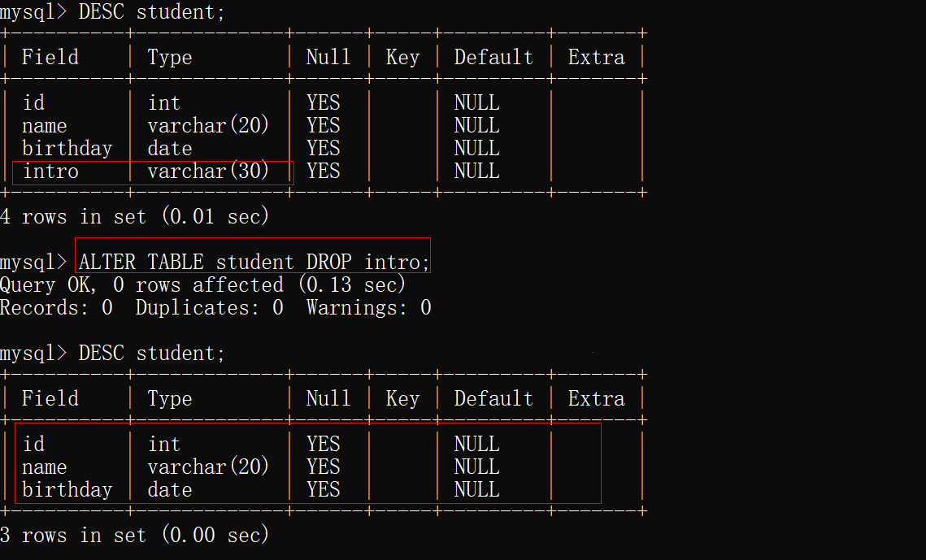Image resolution: width=926 pixels, height=560 pixels.
Task: Select the id field in the four-row table
Action: coord(33,103)
